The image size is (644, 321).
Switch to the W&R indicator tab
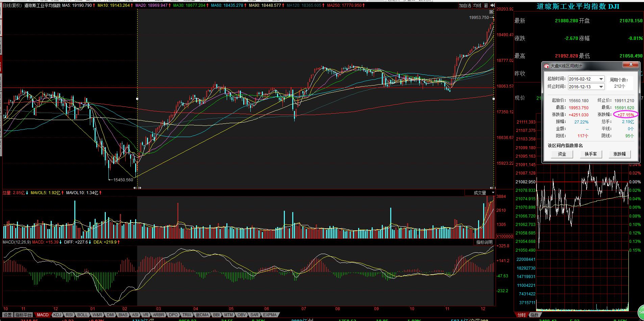coord(97,315)
